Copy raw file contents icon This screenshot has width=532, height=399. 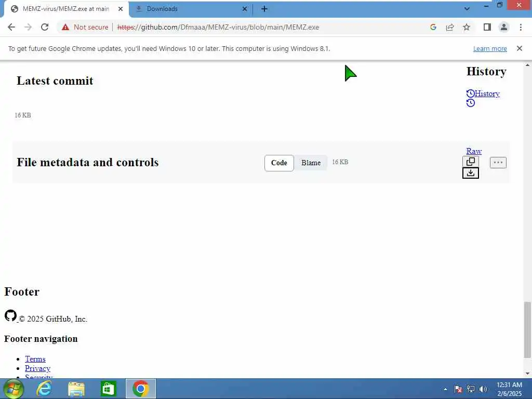point(471,162)
